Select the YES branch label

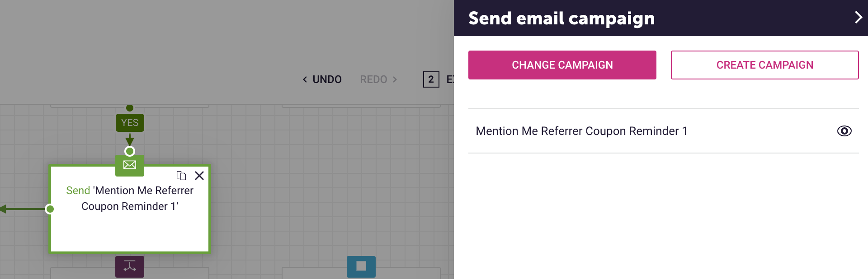(x=130, y=123)
